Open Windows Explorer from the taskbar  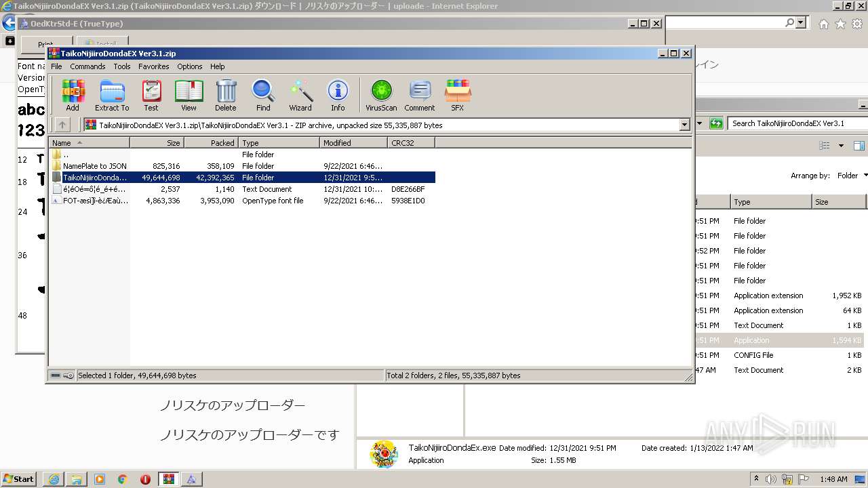click(x=77, y=479)
